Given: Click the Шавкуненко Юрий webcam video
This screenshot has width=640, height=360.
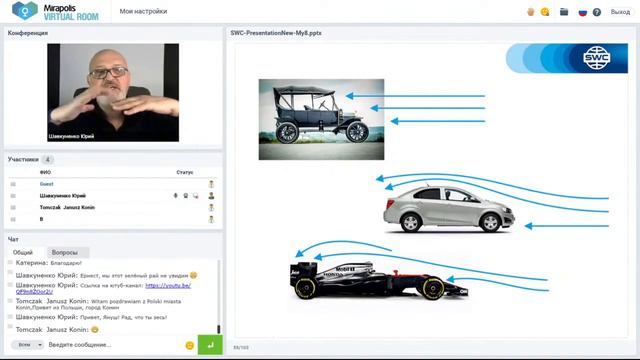Looking at the screenshot, I should pyautogui.click(x=113, y=93).
